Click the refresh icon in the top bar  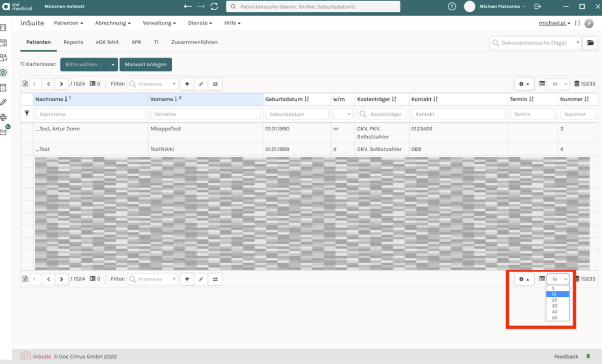[214, 6]
